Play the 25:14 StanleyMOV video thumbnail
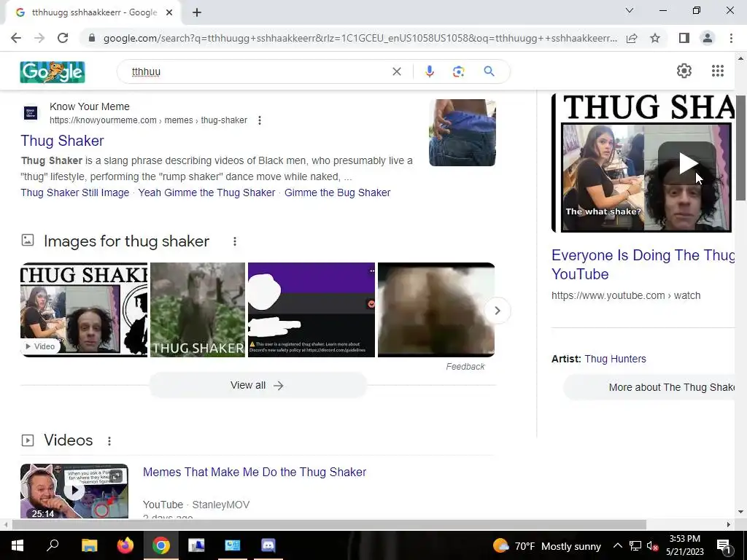 pyautogui.click(x=74, y=491)
